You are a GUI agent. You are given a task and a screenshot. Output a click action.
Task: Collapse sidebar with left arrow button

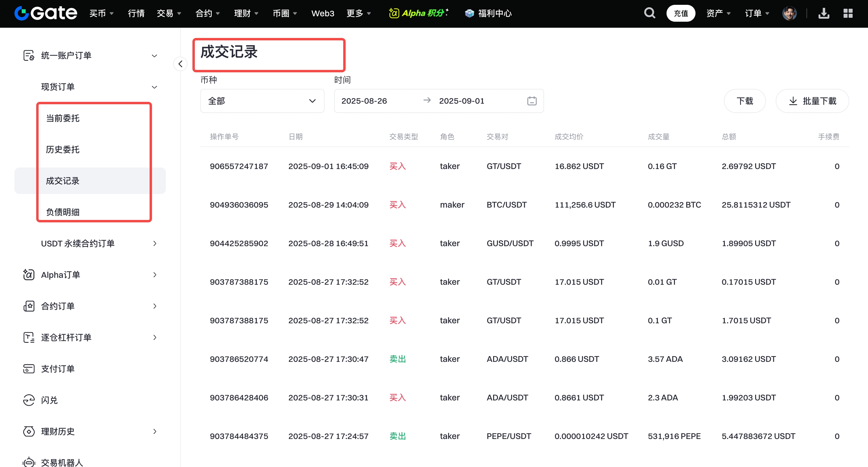(181, 64)
